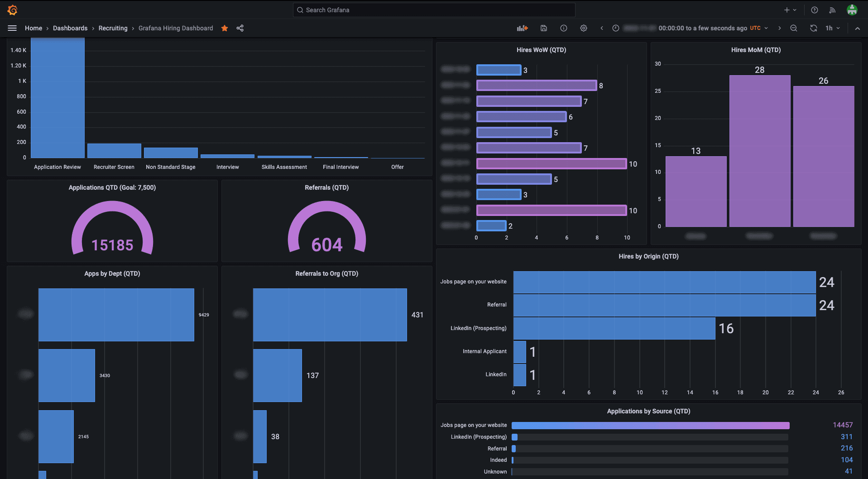Image resolution: width=868 pixels, height=479 pixels.
Task: Unfavorite dashboard by clicking the star
Action: coord(224,28)
